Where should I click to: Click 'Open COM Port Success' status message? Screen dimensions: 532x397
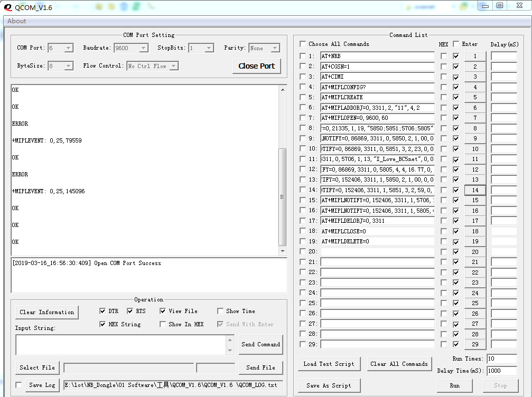tap(127, 263)
